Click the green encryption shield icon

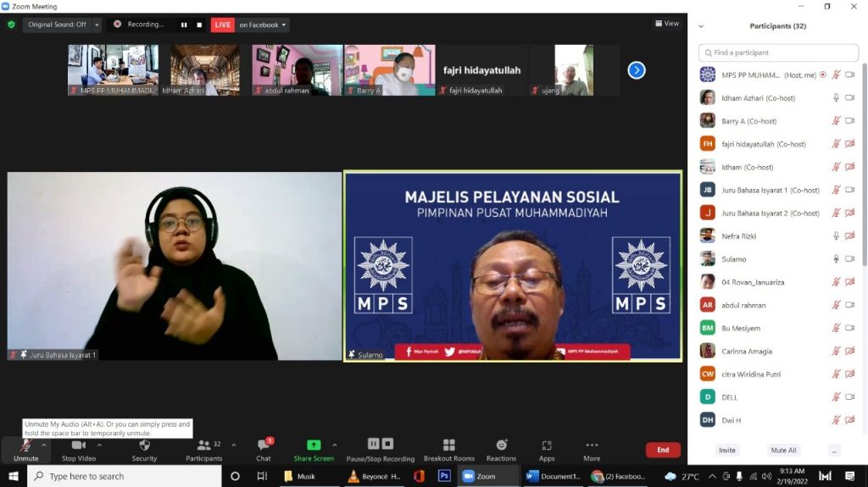[x=11, y=25]
